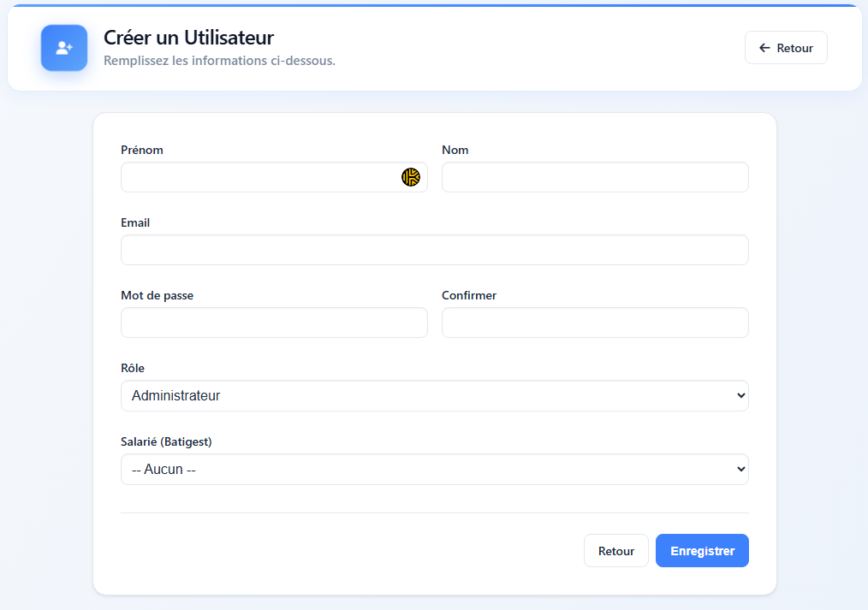Click the left arrow icon in header Retour

pos(764,48)
